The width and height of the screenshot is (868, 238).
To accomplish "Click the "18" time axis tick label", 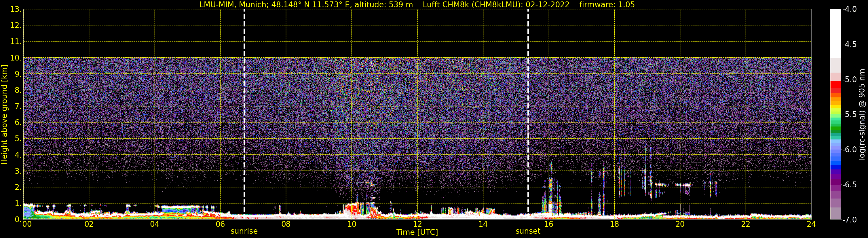I will coord(615,224).
